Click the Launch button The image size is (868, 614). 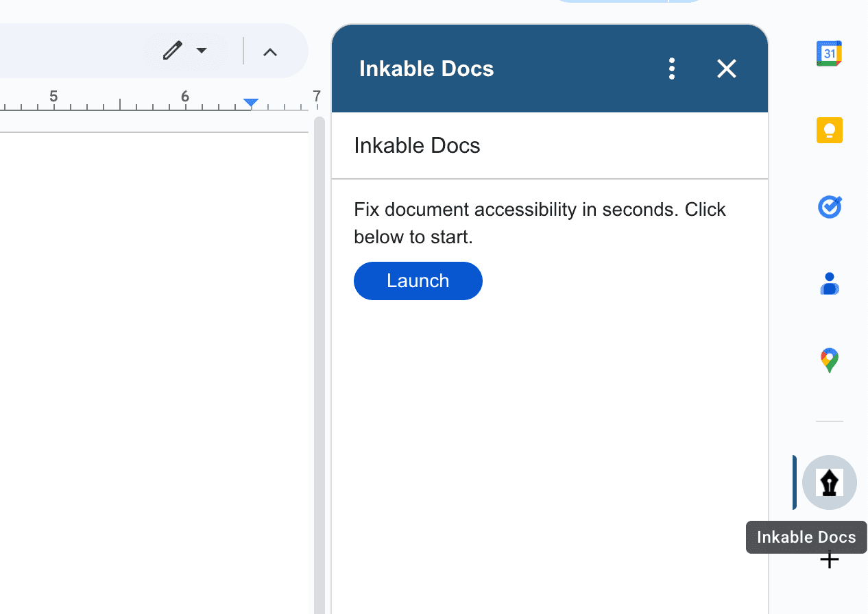click(x=418, y=280)
